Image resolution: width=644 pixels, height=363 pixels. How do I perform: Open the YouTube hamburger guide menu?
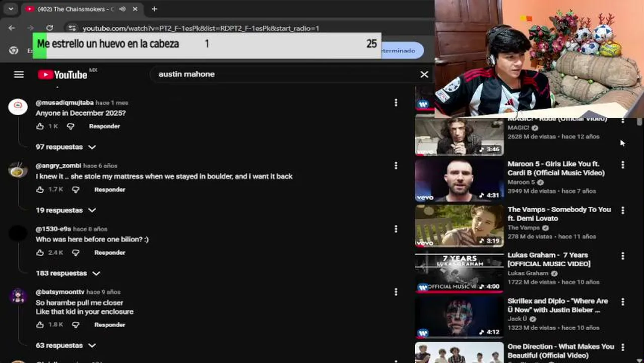(x=19, y=75)
